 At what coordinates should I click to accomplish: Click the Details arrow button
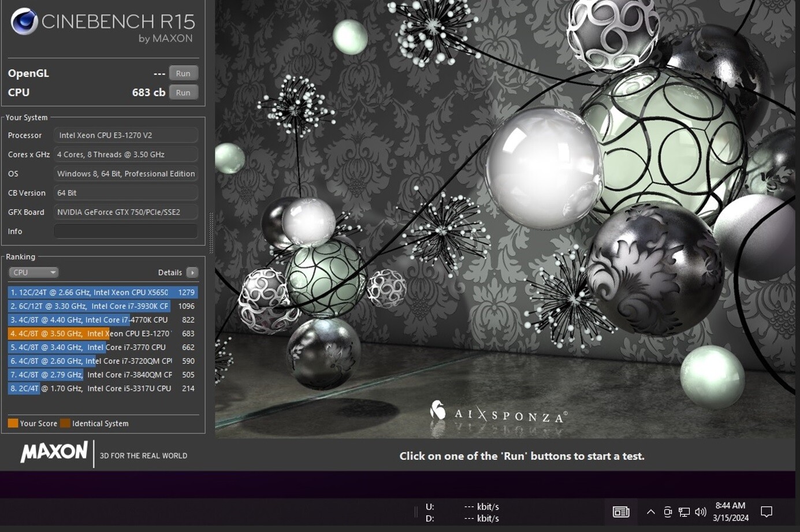[192, 272]
